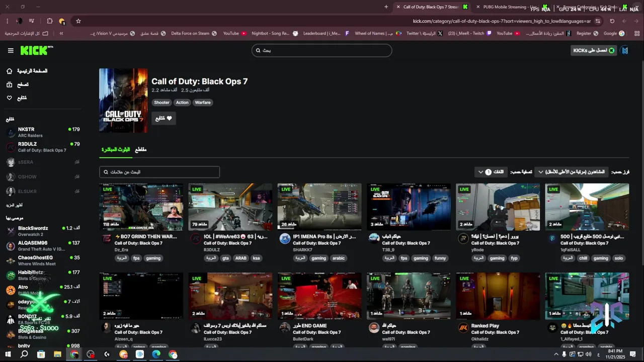
Task: Open Wheel of Names bookmark
Action: (x=377, y=33)
